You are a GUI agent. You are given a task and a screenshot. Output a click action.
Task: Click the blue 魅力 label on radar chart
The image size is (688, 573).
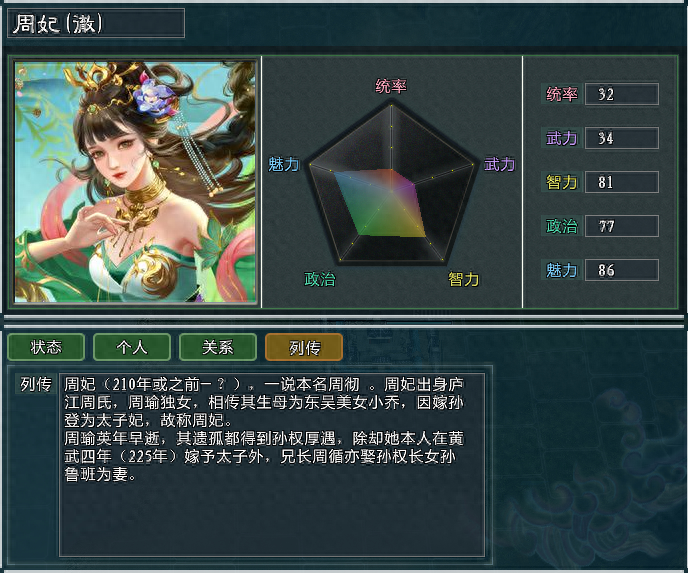pyautogui.click(x=283, y=165)
